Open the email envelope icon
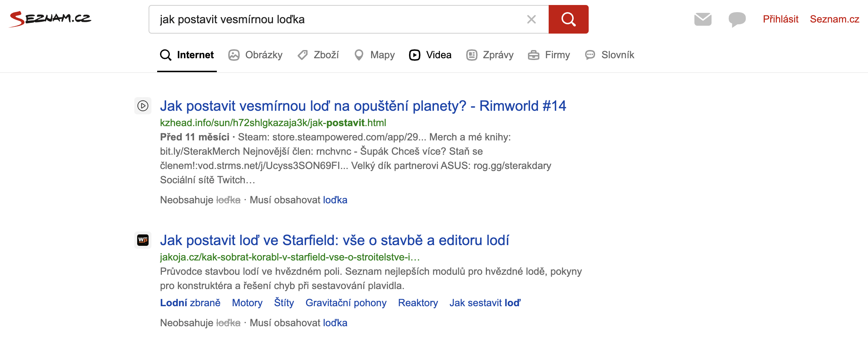This screenshot has height=343, width=868. click(x=703, y=19)
